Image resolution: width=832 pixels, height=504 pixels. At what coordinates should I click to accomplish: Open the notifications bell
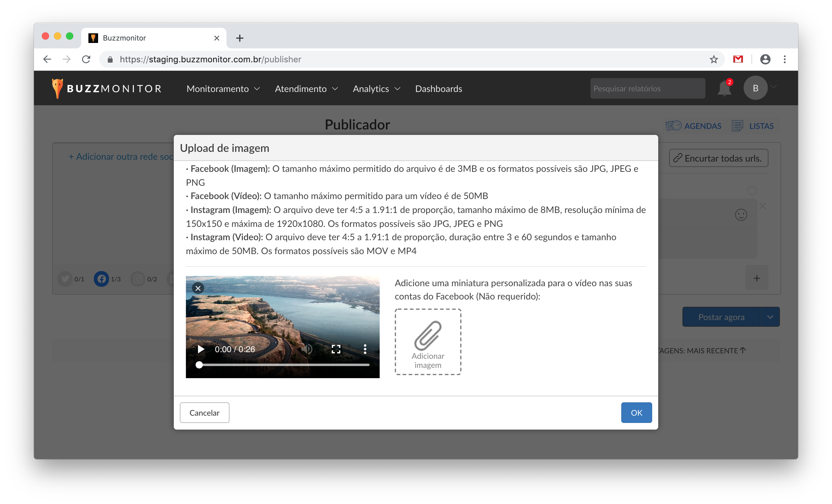(724, 89)
